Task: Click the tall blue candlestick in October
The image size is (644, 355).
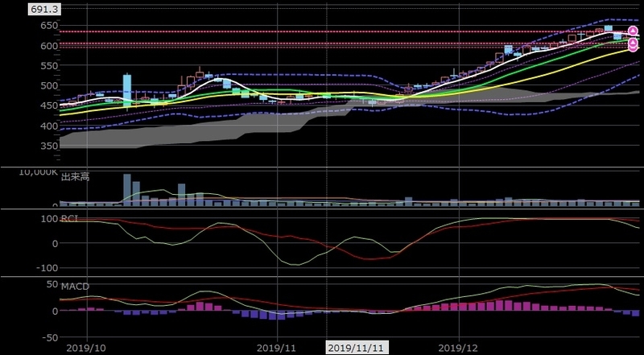Action: coord(127,90)
